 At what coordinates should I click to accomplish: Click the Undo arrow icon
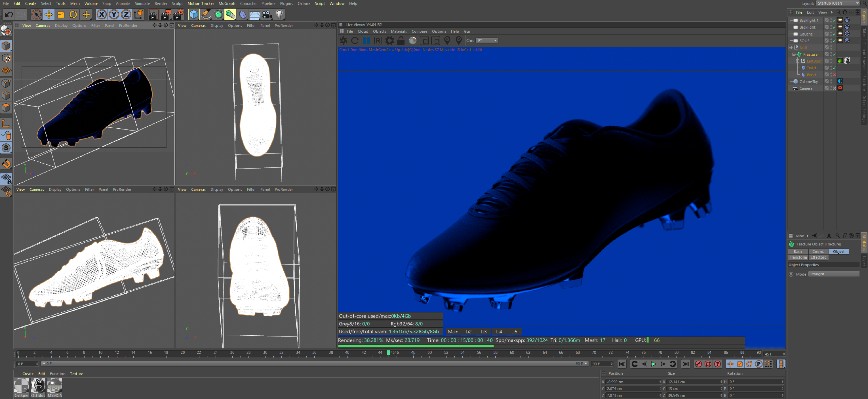pos(9,14)
